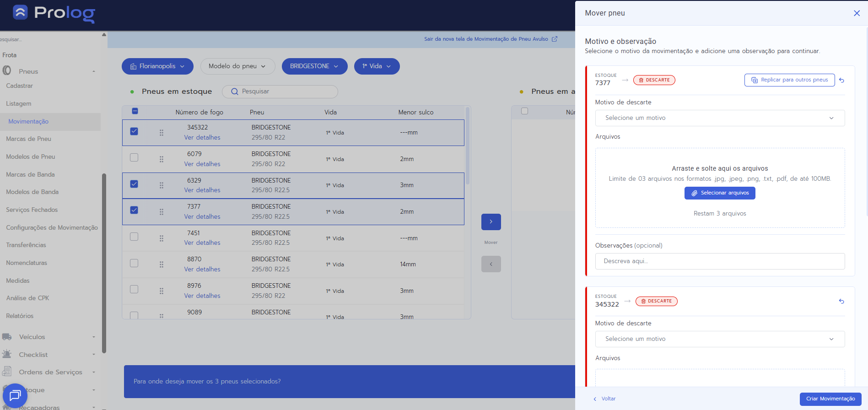Click the drag handle for tire 6079
Image resolution: width=868 pixels, height=410 pixels.
pyautogui.click(x=162, y=159)
